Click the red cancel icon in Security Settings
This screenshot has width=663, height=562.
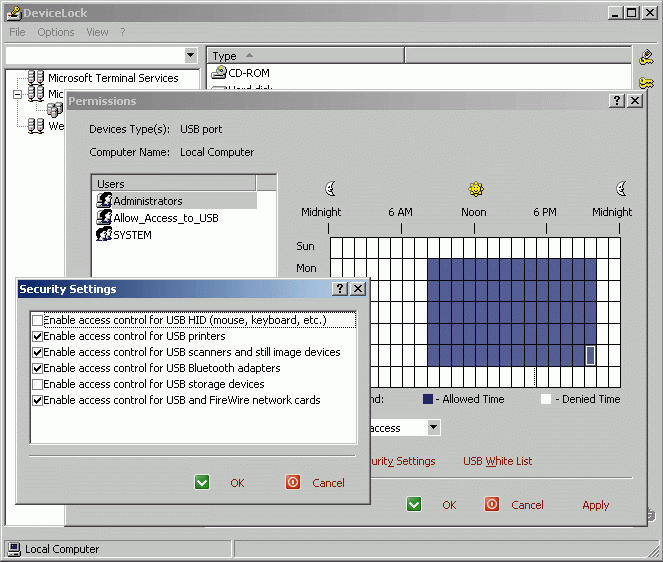pyautogui.click(x=293, y=482)
